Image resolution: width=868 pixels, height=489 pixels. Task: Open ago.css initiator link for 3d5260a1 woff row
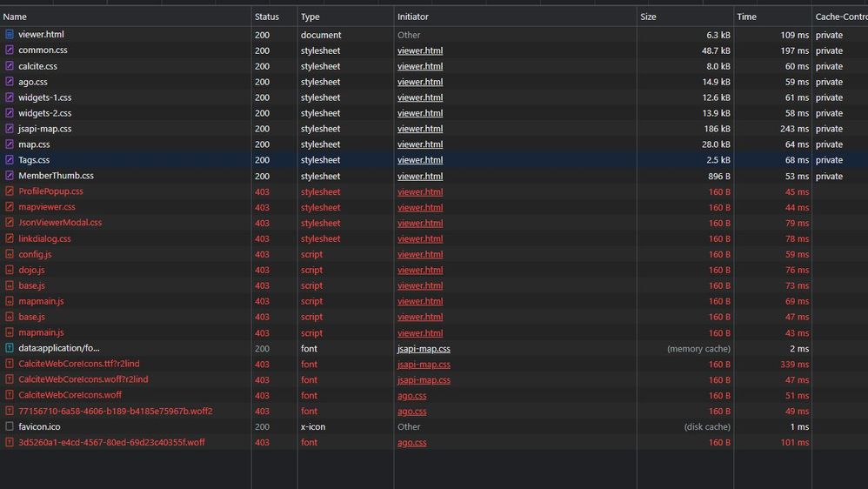point(412,443)
